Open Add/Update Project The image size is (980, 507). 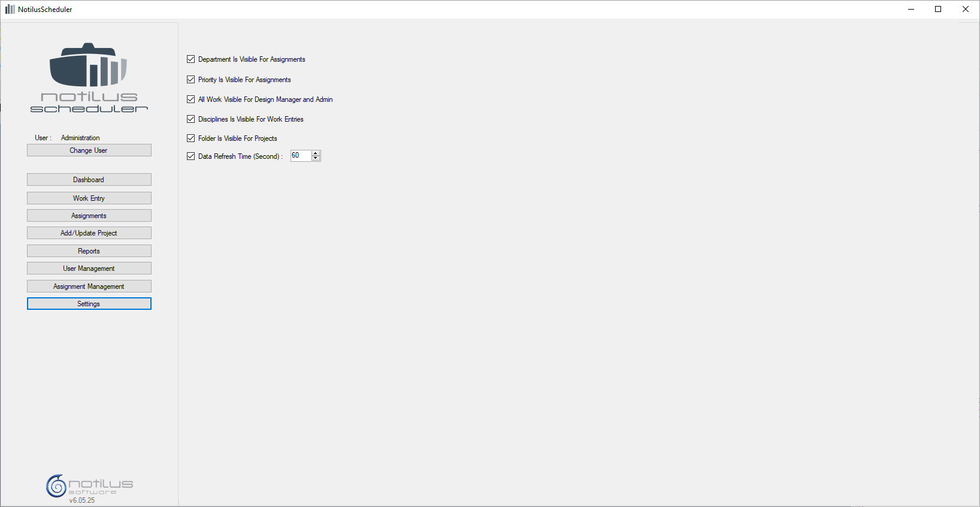pyautogui.click(x=89, y=233)
